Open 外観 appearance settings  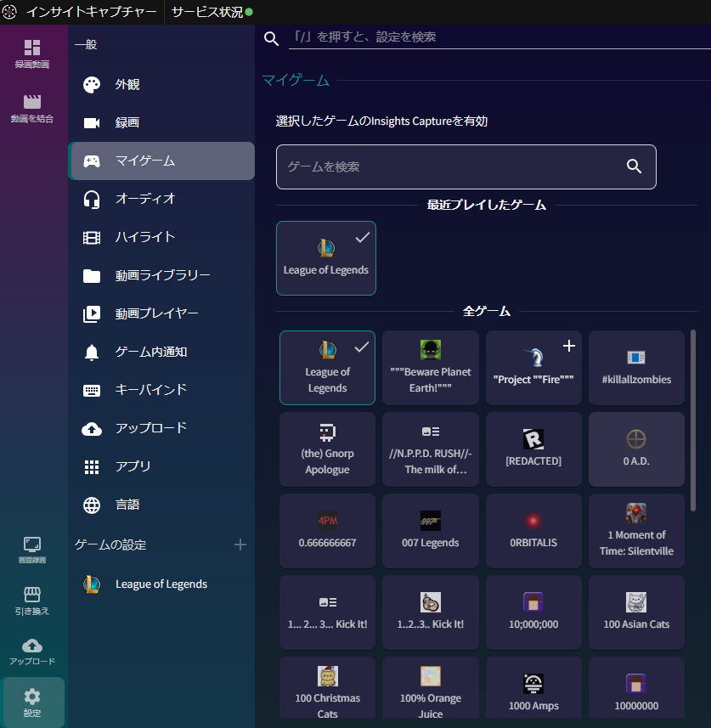click(161, 84)
